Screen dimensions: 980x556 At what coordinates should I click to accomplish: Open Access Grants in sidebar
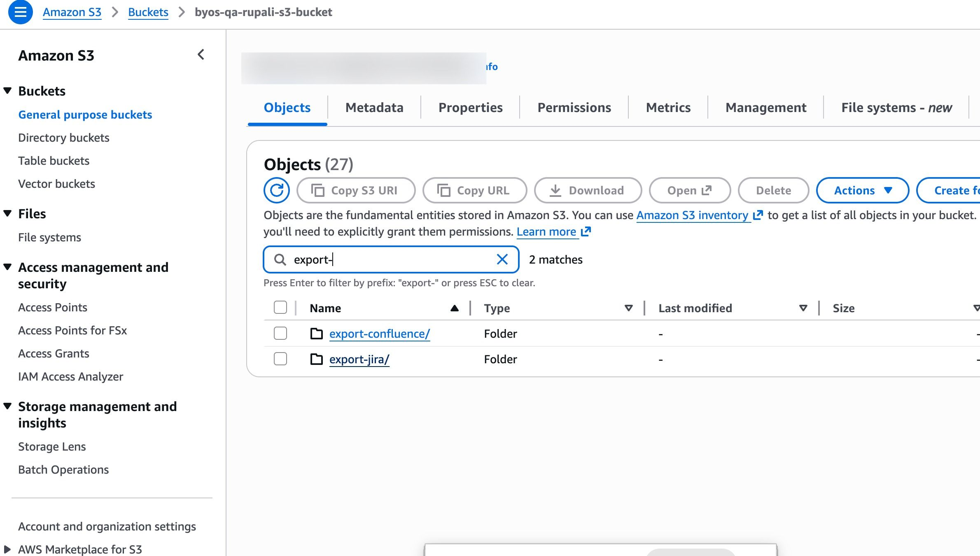(x=54, y=353)
